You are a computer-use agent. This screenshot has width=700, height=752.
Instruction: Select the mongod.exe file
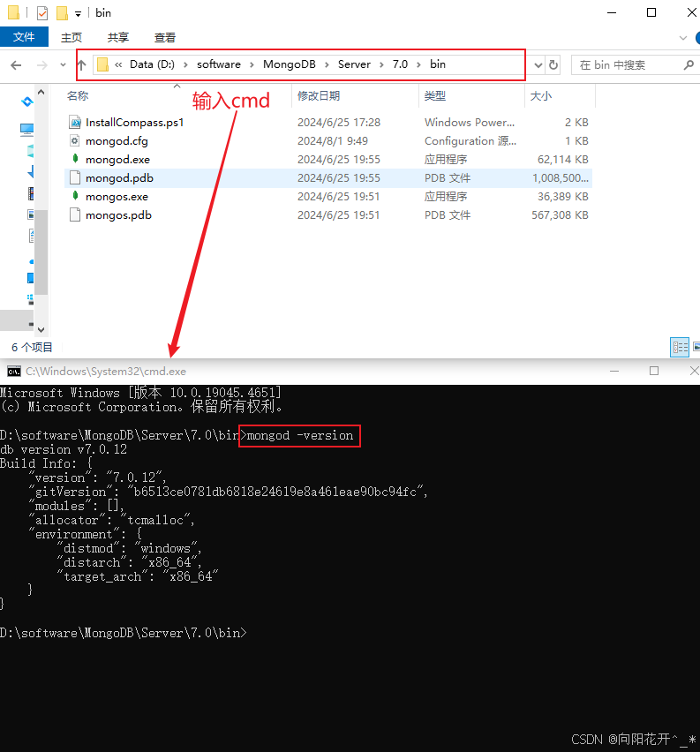[117, 160]
